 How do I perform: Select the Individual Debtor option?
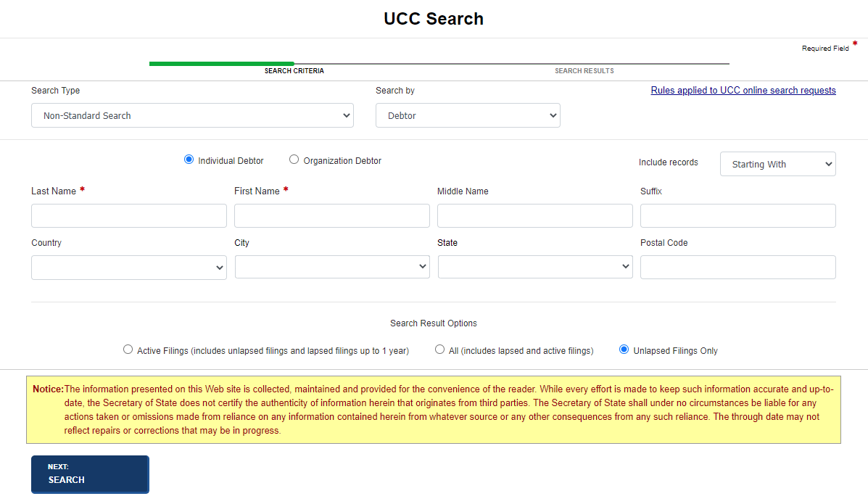tap(189, 159)
